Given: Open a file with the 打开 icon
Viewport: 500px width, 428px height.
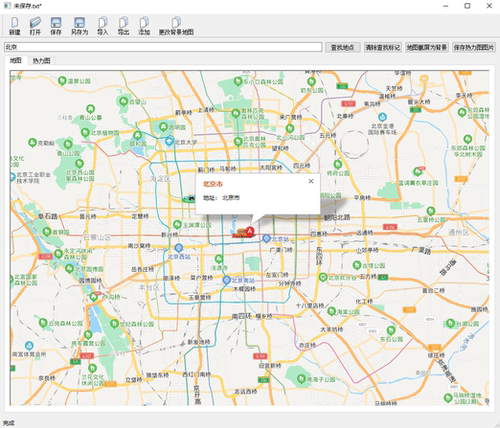Looking at the screenshot, I should coord(35,26).
